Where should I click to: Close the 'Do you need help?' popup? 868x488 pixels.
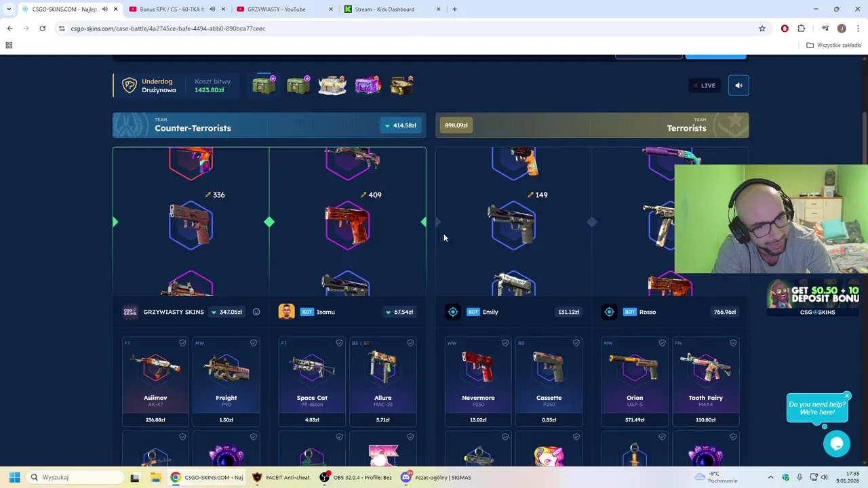coord(847,396)
